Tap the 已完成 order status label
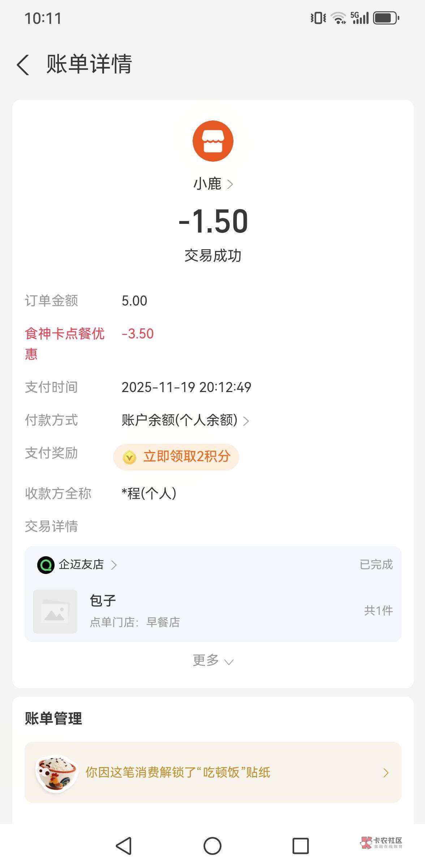 click(376, 565)
